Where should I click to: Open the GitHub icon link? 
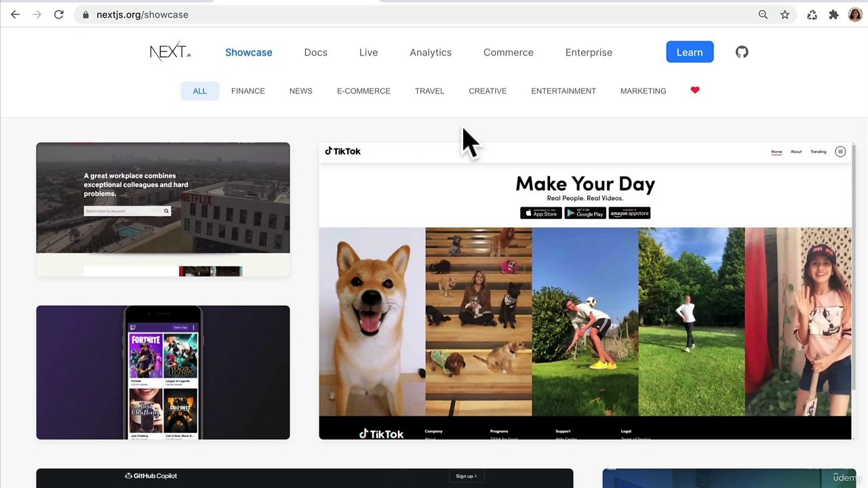tap(742, 52)
